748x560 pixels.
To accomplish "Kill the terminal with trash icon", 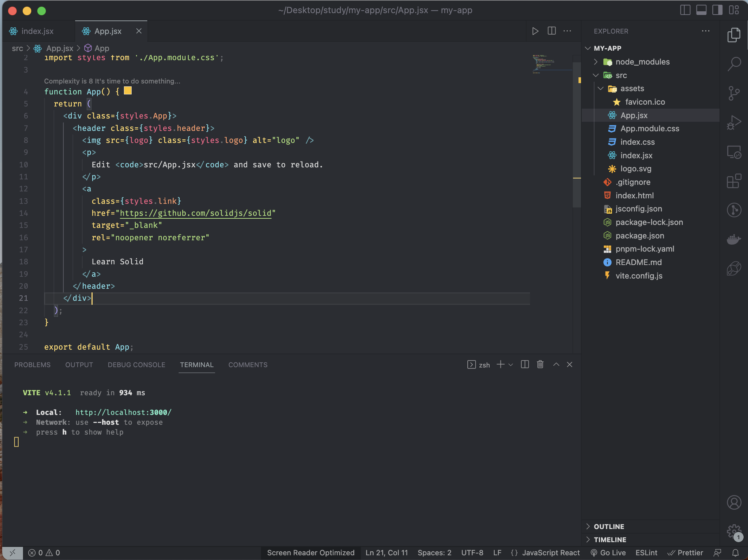I will click(540, 364).
